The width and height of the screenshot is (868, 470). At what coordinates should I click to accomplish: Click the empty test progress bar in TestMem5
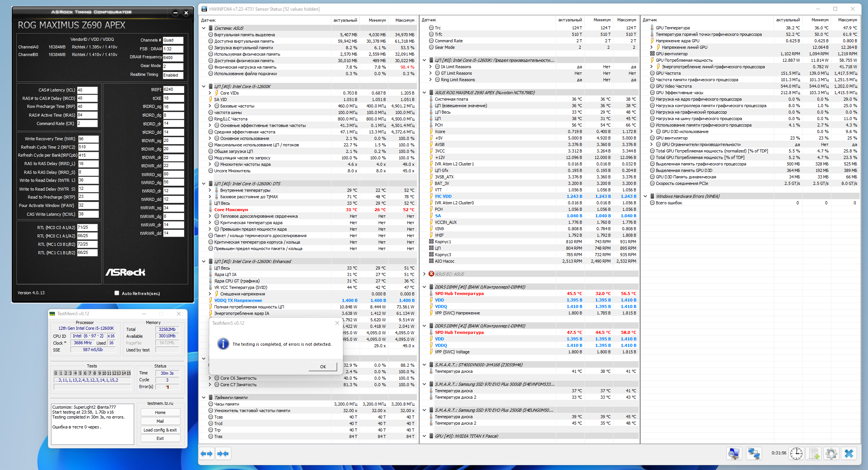(x=92, y=387)
